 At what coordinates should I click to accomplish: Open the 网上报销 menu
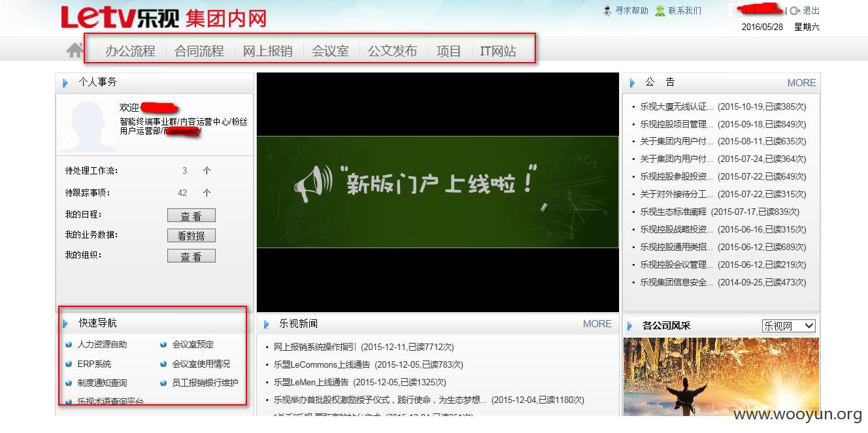coord(268,51)
